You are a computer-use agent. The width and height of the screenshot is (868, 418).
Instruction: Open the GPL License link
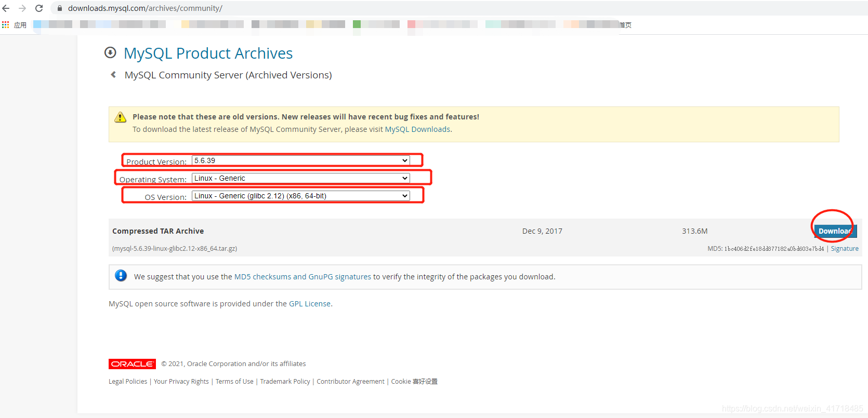310,304
